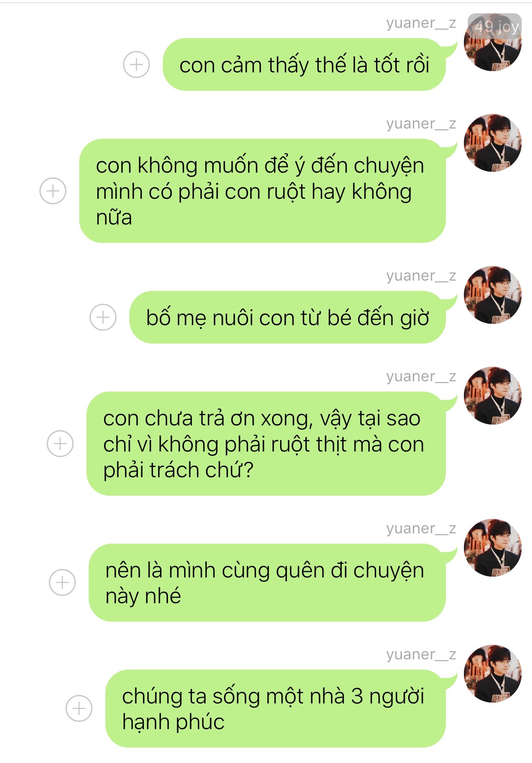Tap plus icon next to "chúng ta sống một nhà" message
The image size is (532, 763).
[79, 708]
